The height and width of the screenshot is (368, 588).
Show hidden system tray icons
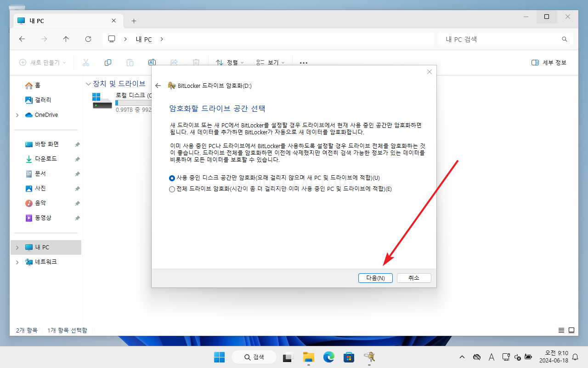(462, 357)
